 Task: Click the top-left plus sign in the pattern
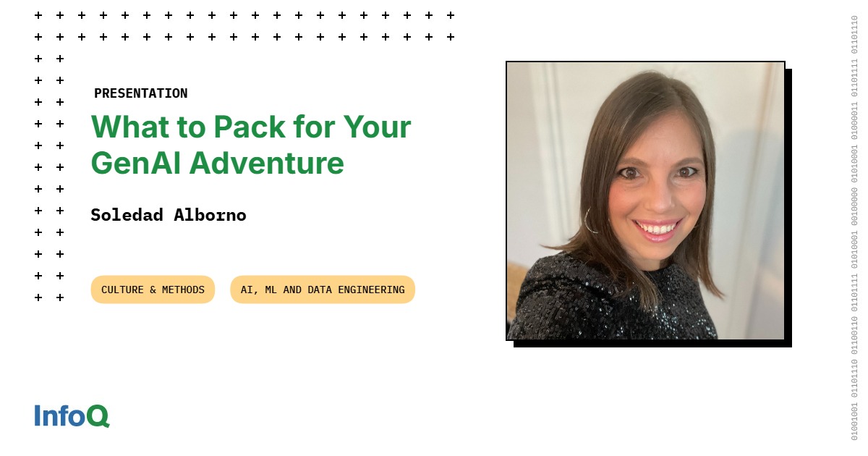click(x=38, y=15)
